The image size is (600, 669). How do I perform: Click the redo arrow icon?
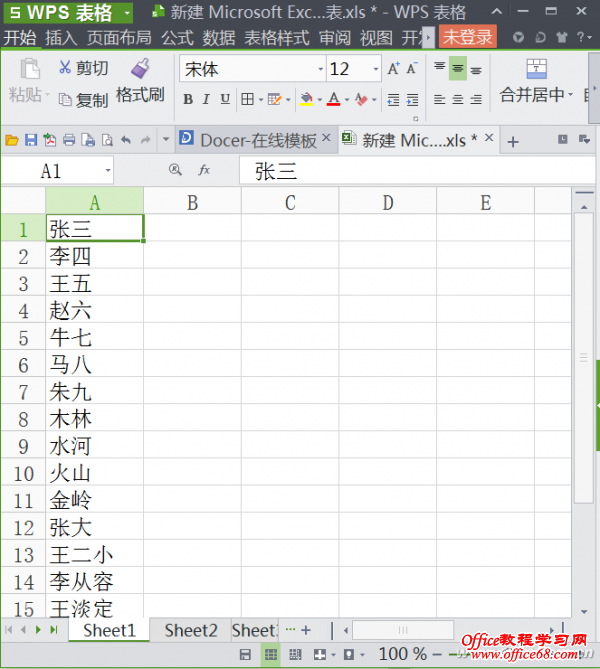click(x=146, y=140)
